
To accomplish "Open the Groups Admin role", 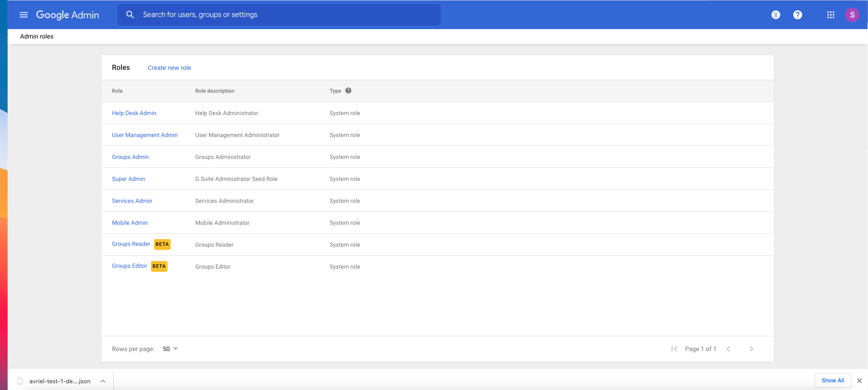I will click(130, 157).
